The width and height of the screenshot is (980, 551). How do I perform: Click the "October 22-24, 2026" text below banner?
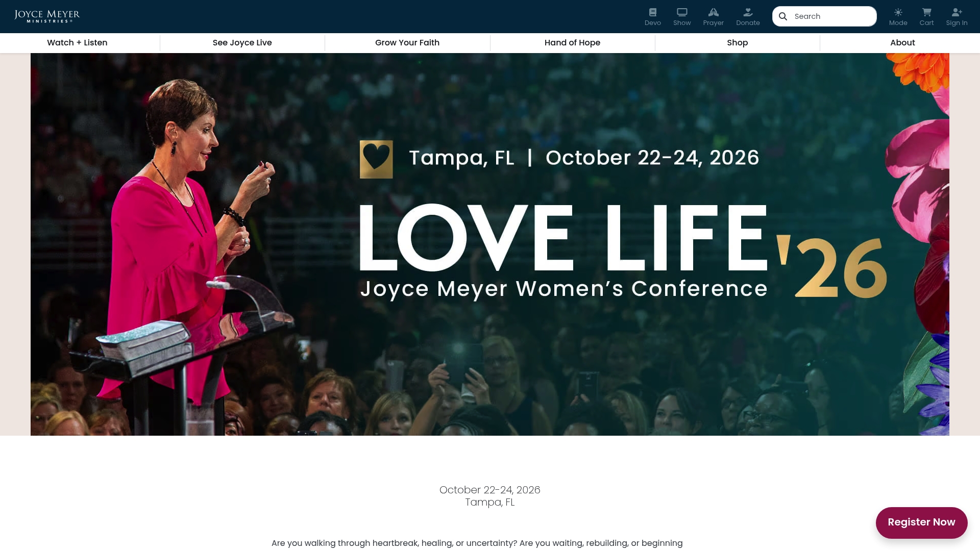pyautogui.click(x=490, y=490)
